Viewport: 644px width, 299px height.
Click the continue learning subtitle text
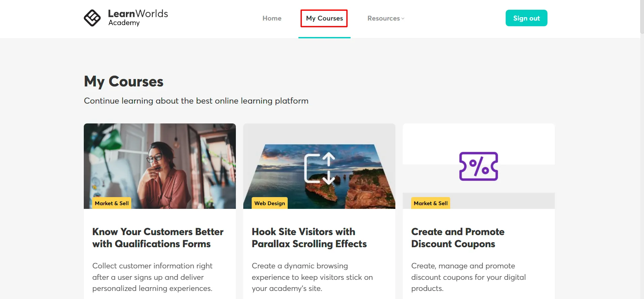(x=196, y=101)
